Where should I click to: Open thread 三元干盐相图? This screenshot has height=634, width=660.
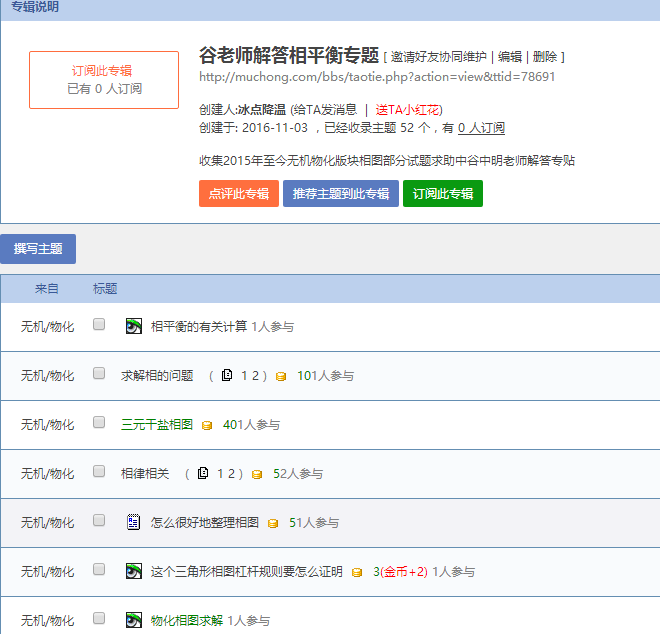click(157, 424)
